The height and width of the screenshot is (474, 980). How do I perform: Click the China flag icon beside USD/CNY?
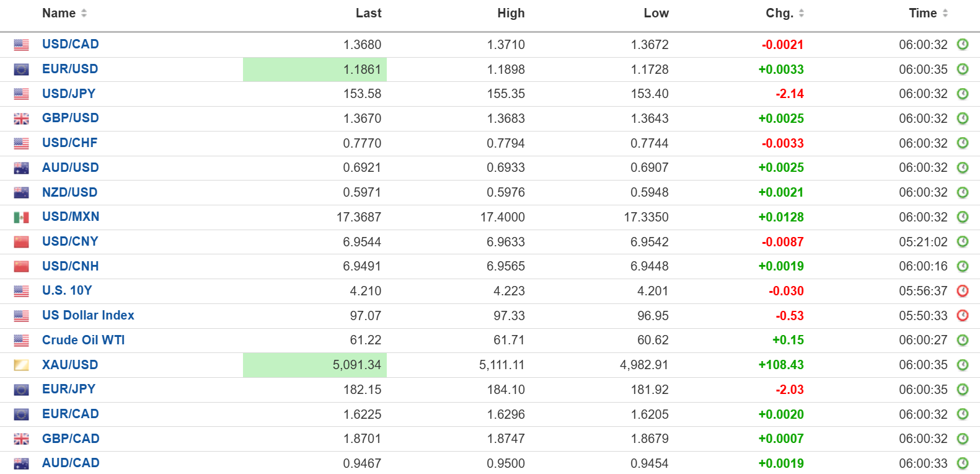tap(21, 242)
